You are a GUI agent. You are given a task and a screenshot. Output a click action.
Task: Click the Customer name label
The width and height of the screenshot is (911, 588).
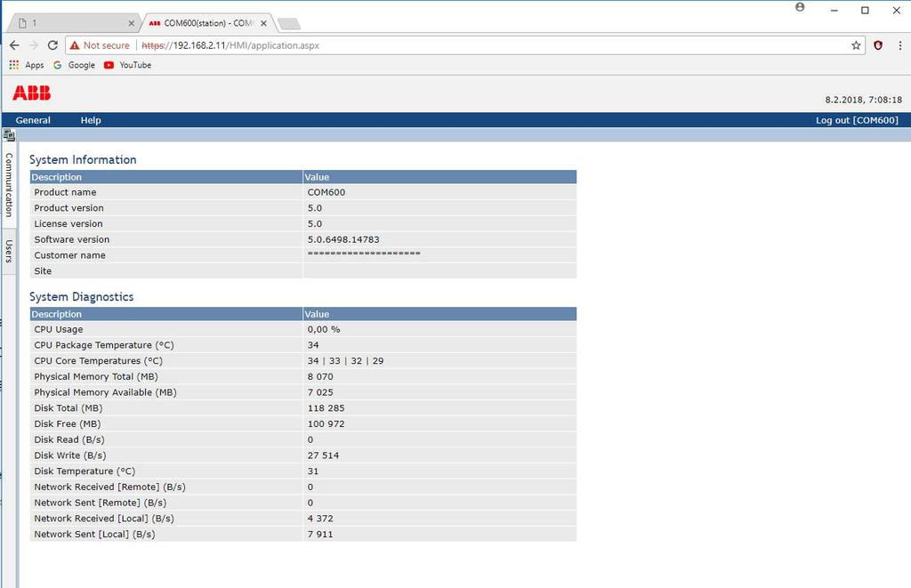(69, 255)
